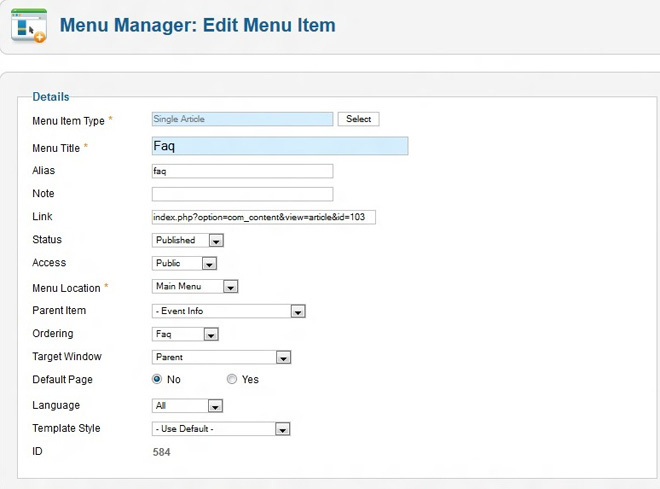660x489 pixels.
Task: Click the Menu Item Type label
Action: click(69, 121)
